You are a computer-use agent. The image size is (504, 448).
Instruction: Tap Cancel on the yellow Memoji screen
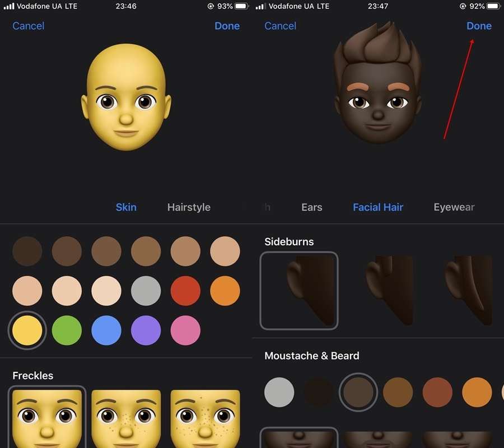(28, 26)
